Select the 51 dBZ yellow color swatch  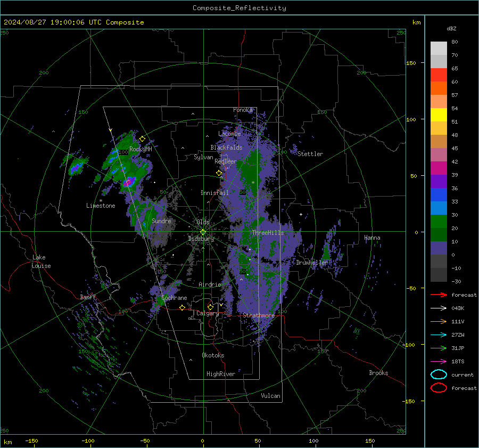coord(439,115)
